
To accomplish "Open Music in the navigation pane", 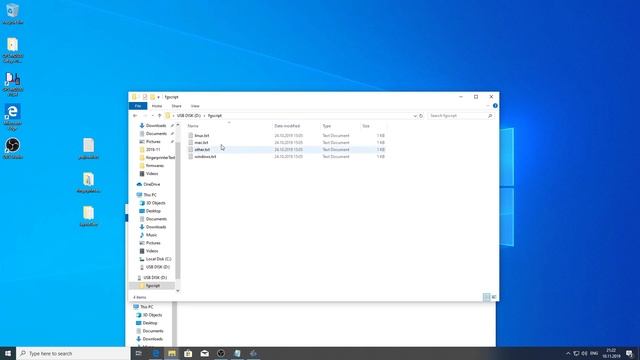I will coord(151,235).
